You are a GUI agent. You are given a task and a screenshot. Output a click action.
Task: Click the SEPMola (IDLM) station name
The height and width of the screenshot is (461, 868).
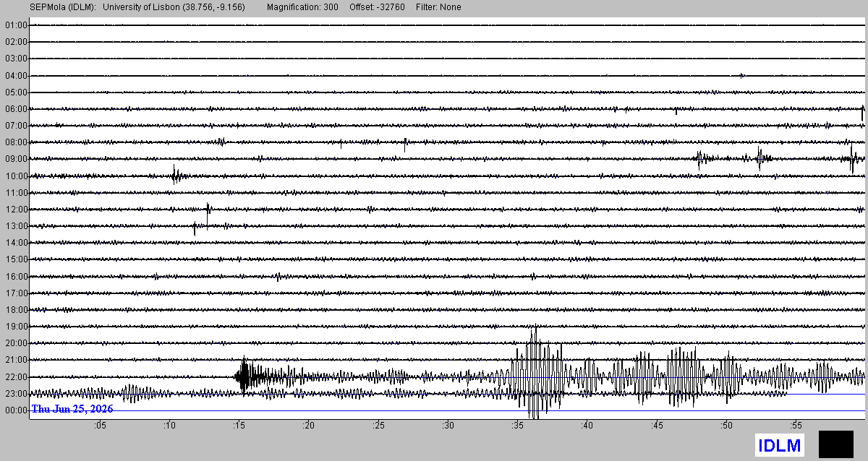tap(63, 7)
